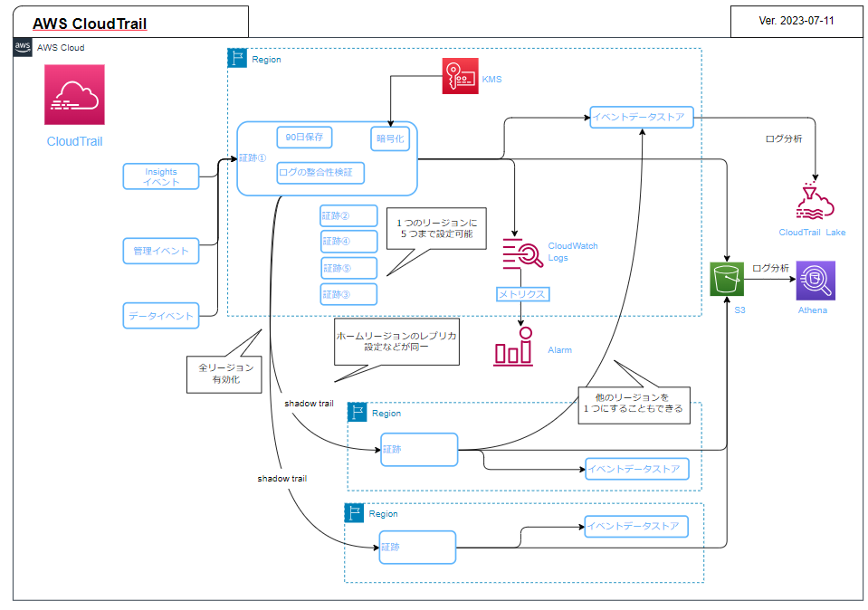The image size is (868, 610).
Task: Click the CloudWatch Logs icon
Action: pyautogui.click(x=522, y=253)
